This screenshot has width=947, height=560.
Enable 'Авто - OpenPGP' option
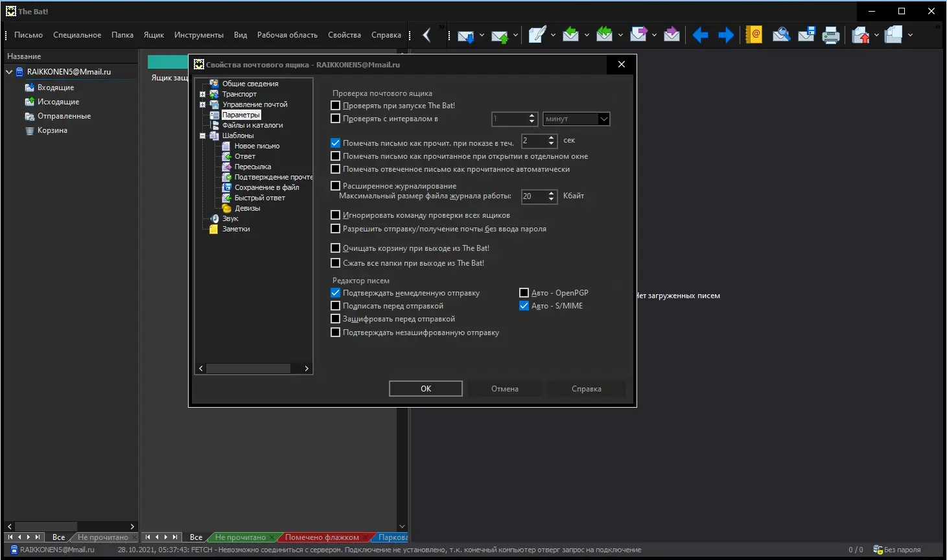tap(524, 292)
